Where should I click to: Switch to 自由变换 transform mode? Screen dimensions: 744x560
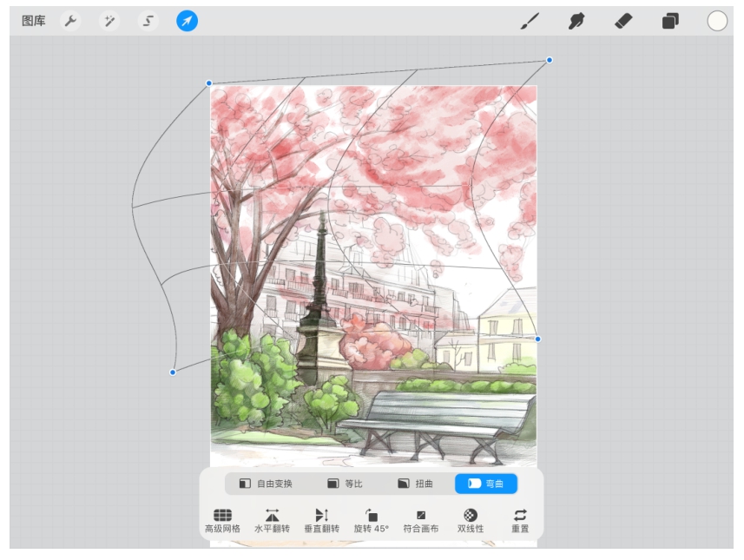(x=266, y=484)
